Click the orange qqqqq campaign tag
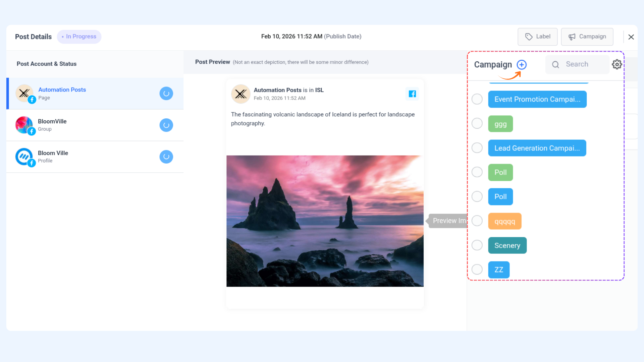This screenshot has width=644, height=362. coord(504,221)
